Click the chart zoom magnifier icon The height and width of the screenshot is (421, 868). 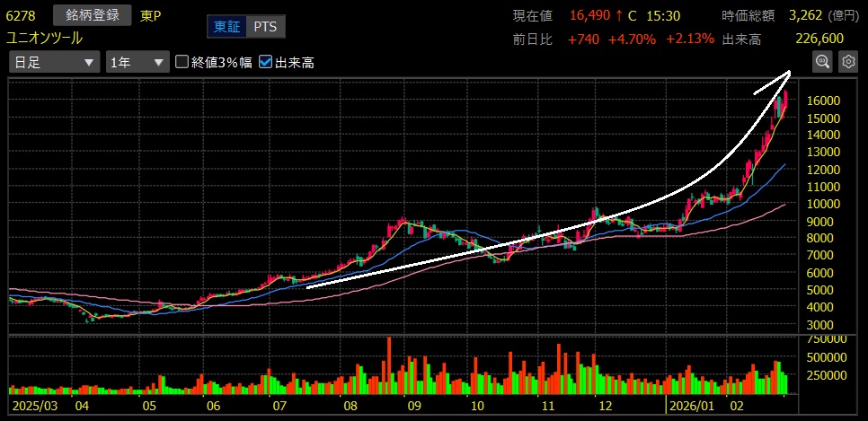click(822, 61)
